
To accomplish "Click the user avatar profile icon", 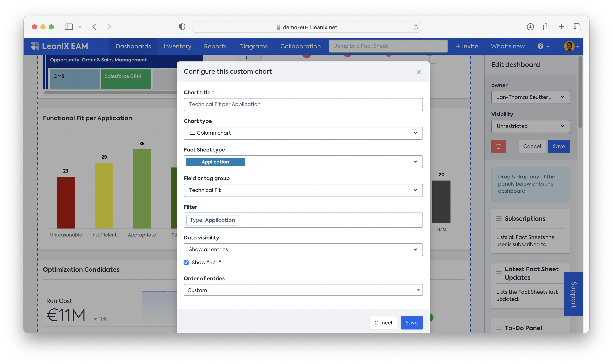I will pyautogui.click(x=569, y=46).
